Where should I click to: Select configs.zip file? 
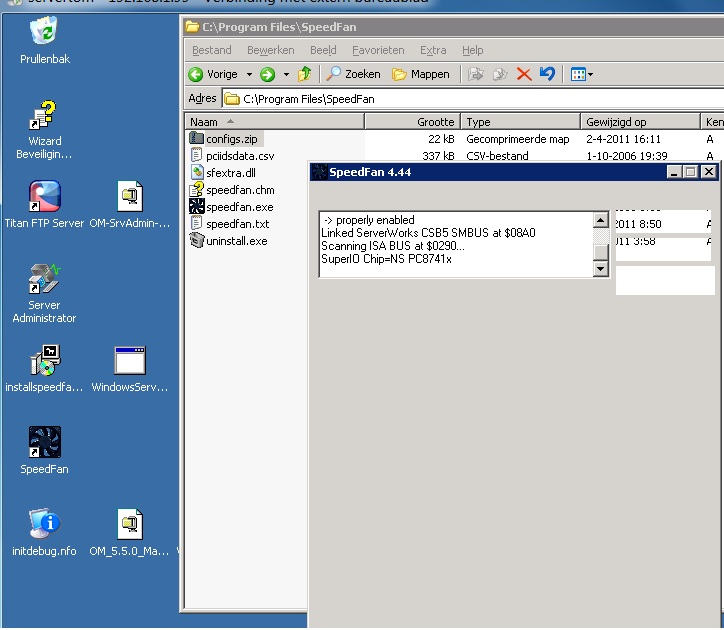click(x=225, y=139)
